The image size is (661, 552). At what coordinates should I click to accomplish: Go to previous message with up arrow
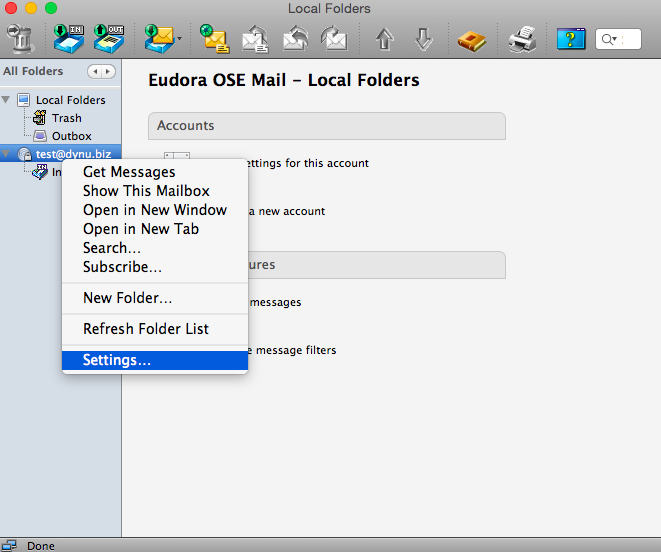(x=384, y=39)
